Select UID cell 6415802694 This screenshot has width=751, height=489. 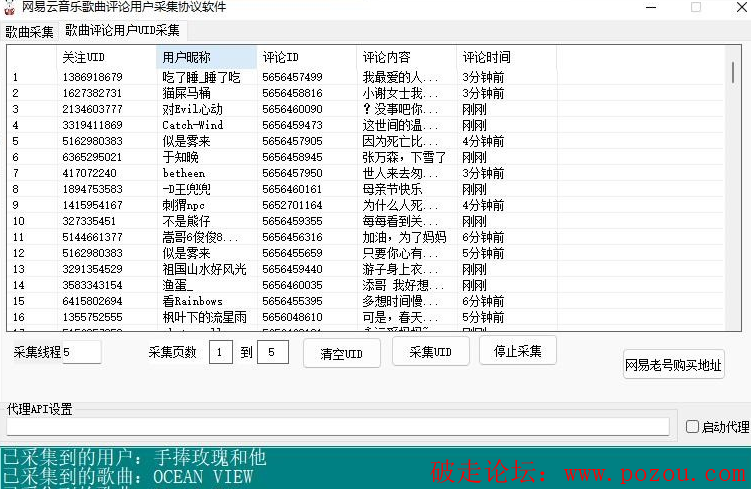(x=92, y=301)
